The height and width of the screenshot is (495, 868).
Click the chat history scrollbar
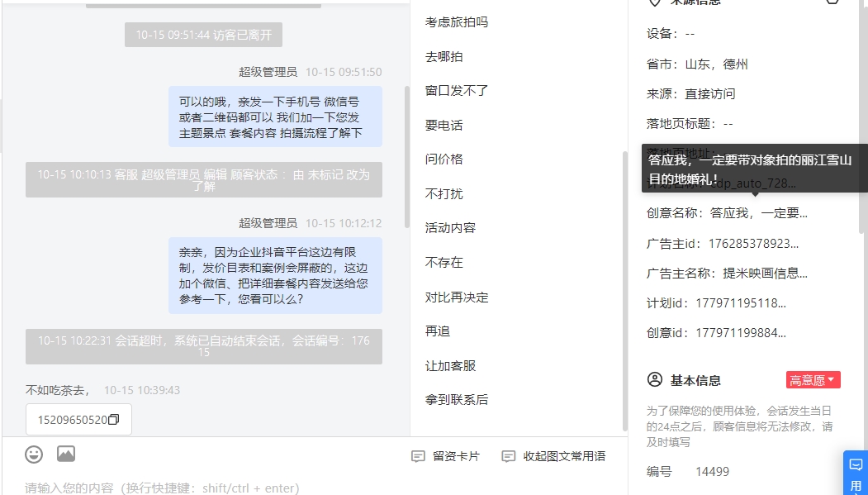click(407, 157)
